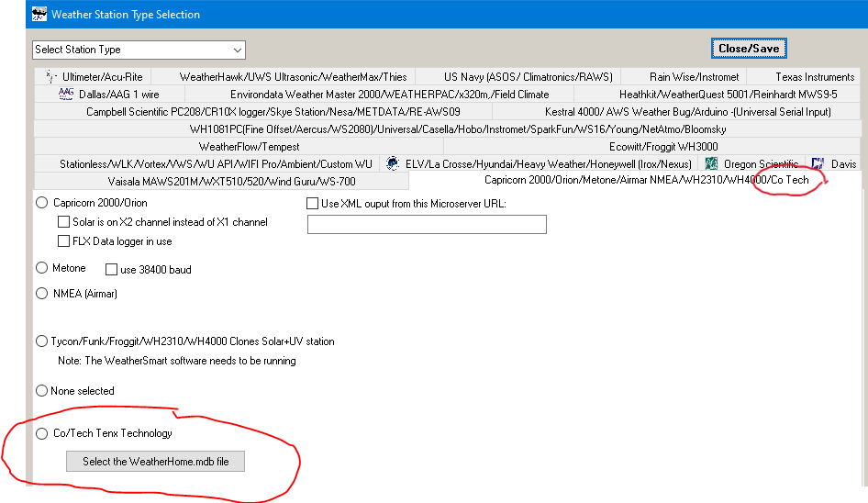The height and width of the screenshot is (503, 868).
Task: Click the Close/Save button
Action: (x=749, y=49)
